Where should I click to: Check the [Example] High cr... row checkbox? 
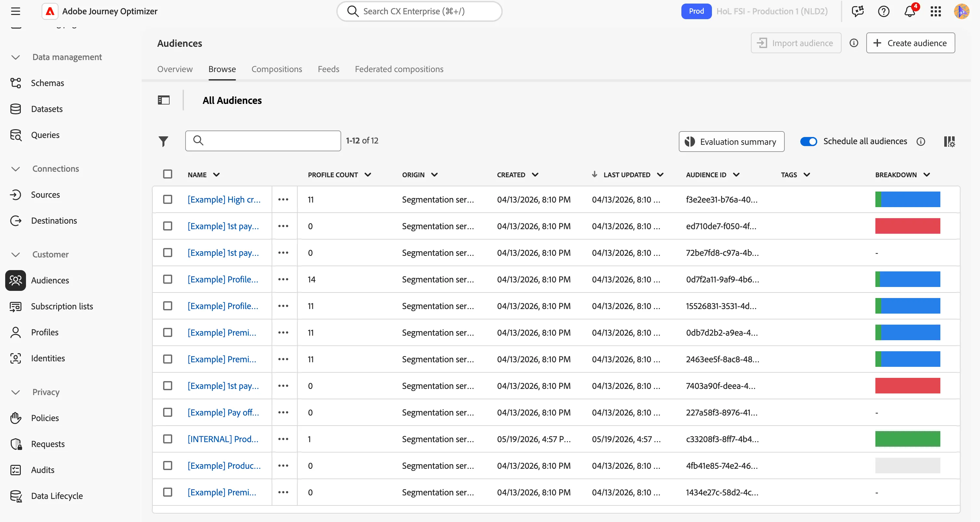tap(167, 200)
